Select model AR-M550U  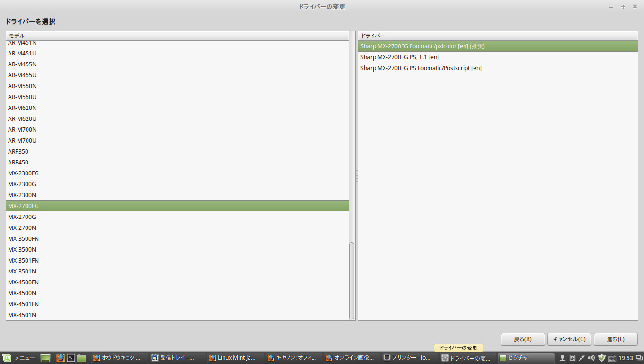click(177, 97)
